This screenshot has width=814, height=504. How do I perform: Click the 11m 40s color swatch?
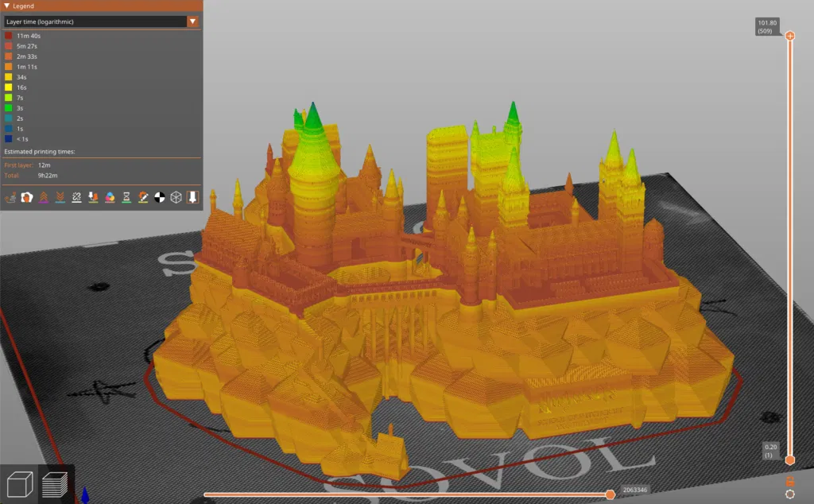pyautogui.click(x=8, y=36)
